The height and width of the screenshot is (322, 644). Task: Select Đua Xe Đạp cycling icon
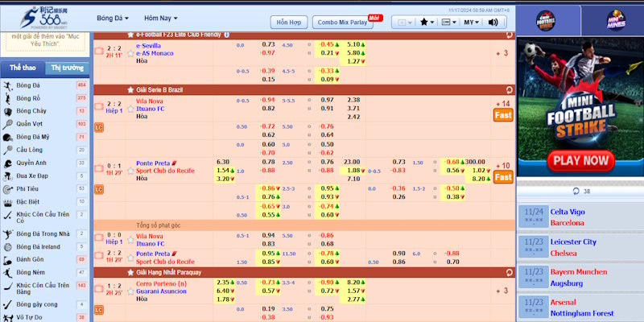click(x=8, y=176)
